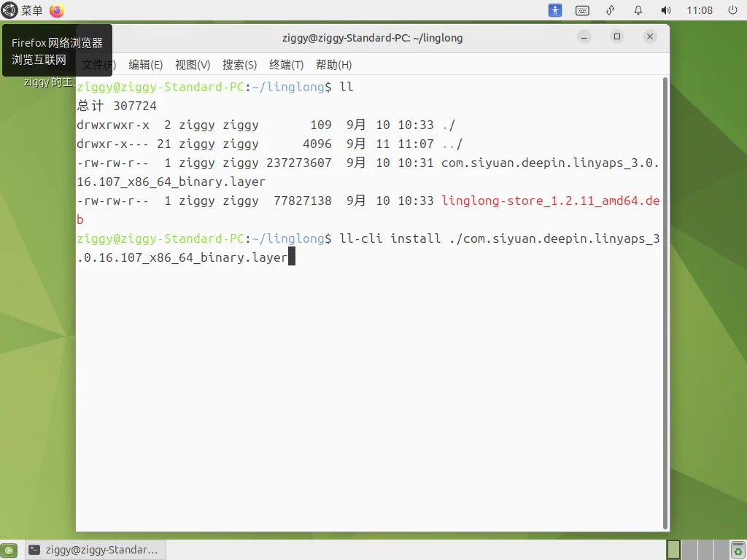Screen dimensions: 747x560
Task: Click the 11:08 clock
Action: 700,10
